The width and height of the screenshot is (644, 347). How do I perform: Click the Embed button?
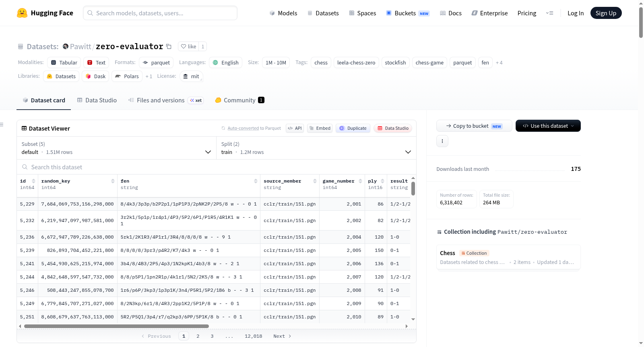(320, 128)
